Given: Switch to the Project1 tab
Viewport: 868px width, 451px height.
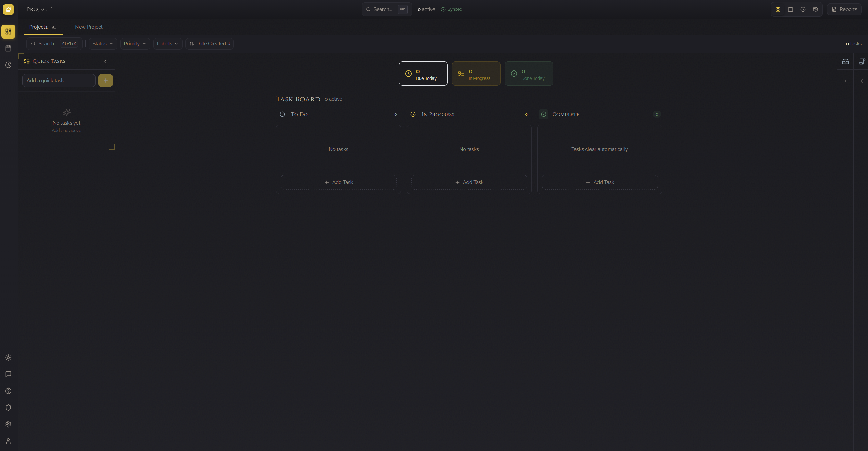Looking at the screenshot, I should (39, 27).
